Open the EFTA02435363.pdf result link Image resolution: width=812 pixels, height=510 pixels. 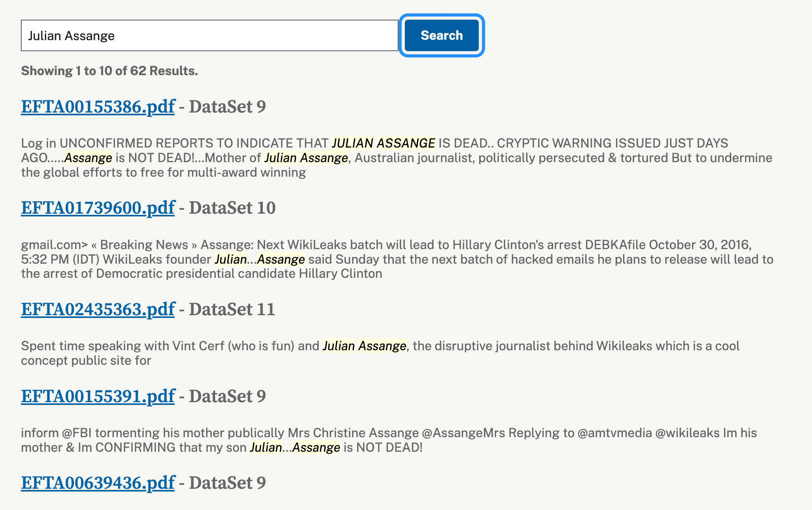coord(98,309)
